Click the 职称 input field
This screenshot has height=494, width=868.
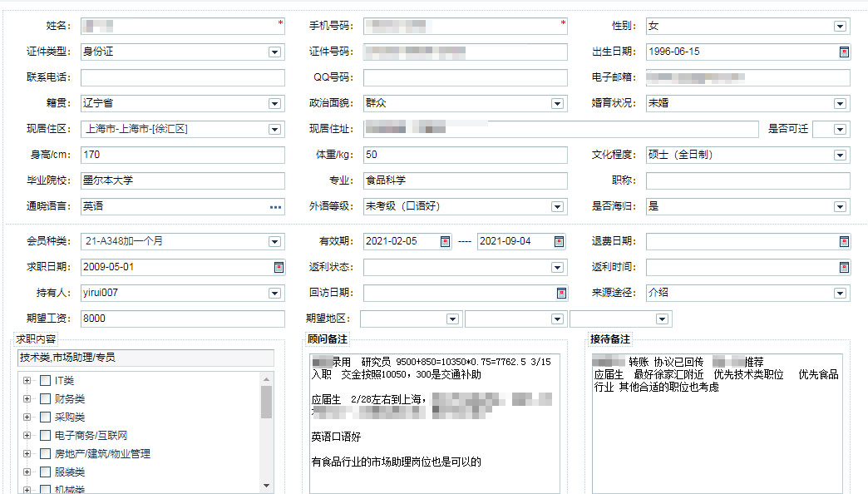tap(748, 180)
